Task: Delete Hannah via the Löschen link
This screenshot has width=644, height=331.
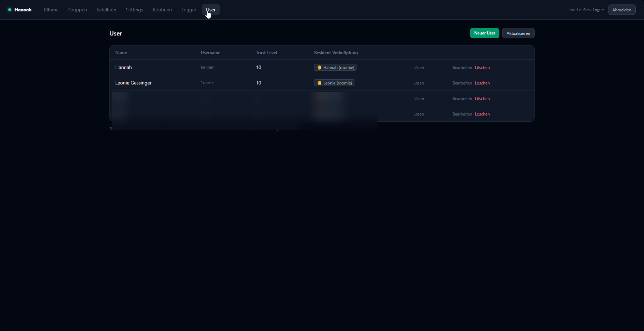Action: pyautogui.click(x=482, y=68)
